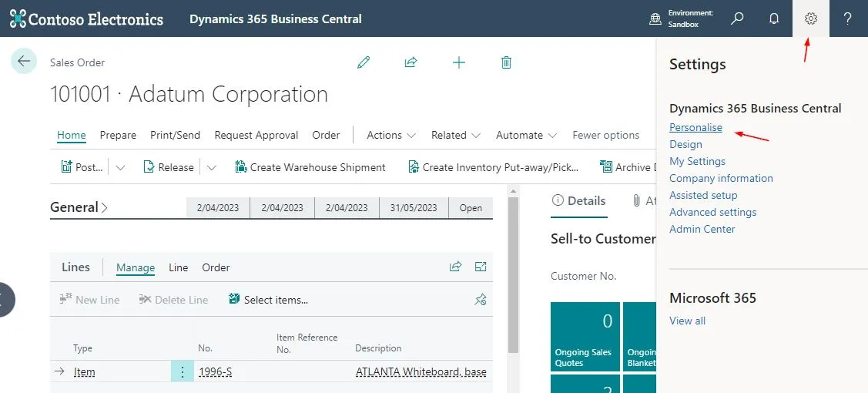Unpin the Lines action bar
Image resolution: width=868 pixels, height=393 pixels.
tap(480, 300)
